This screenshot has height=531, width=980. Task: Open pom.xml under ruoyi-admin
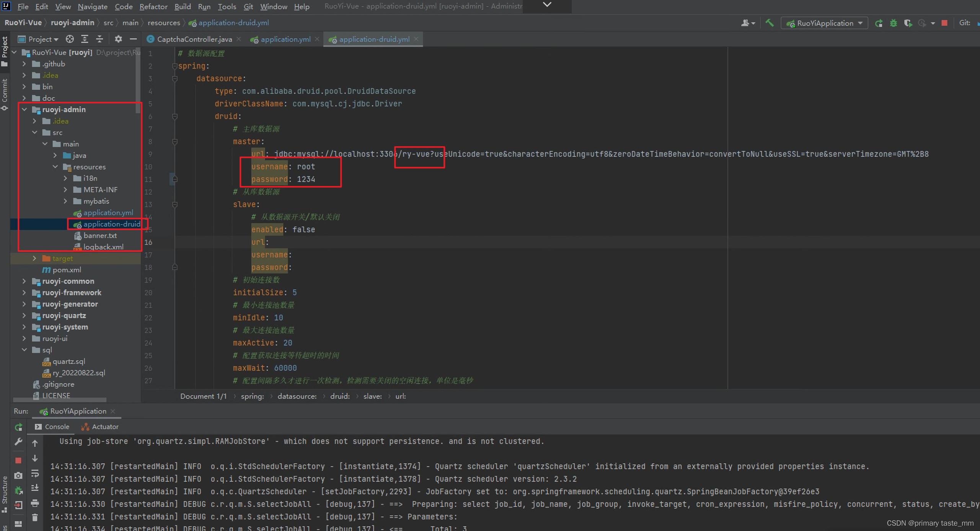coord(67,270)
